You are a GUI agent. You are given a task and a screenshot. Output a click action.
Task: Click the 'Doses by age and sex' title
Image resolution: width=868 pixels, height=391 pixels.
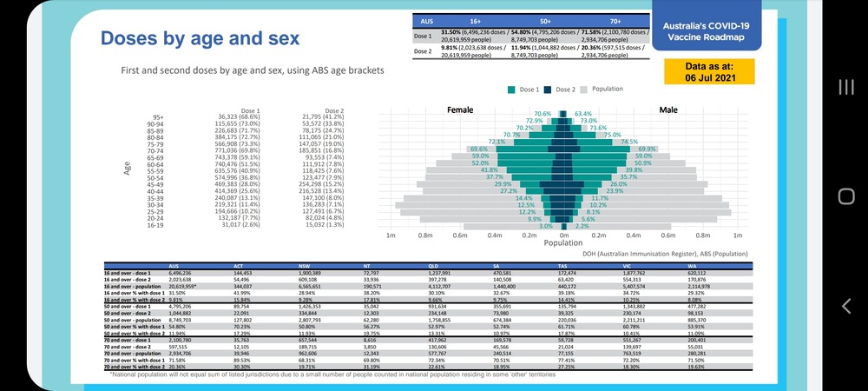pos(200,38)
